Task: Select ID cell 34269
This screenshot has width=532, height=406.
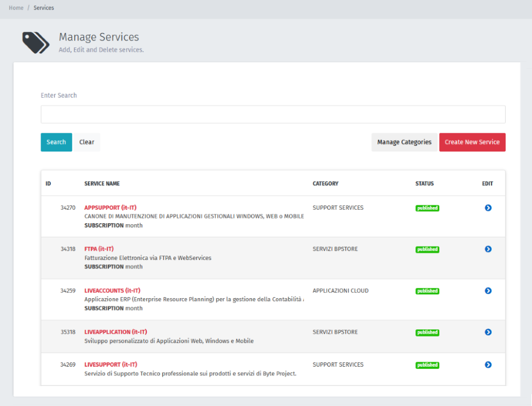Action: tap(68, 364)
